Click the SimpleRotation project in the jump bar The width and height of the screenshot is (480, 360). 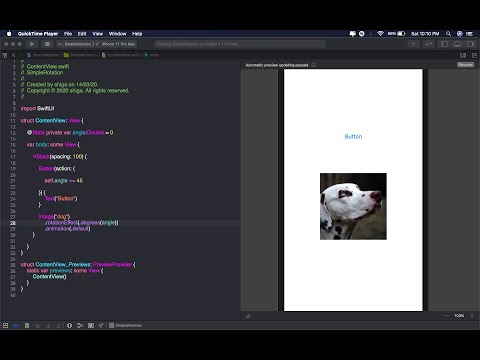(43, 55)
